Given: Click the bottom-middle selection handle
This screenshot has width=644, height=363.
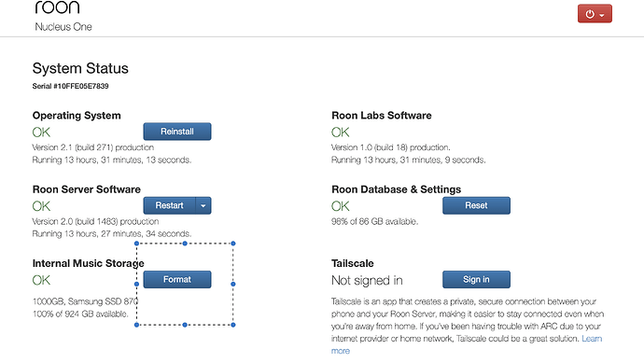Looking at the screenshot, I should (185, 325).
